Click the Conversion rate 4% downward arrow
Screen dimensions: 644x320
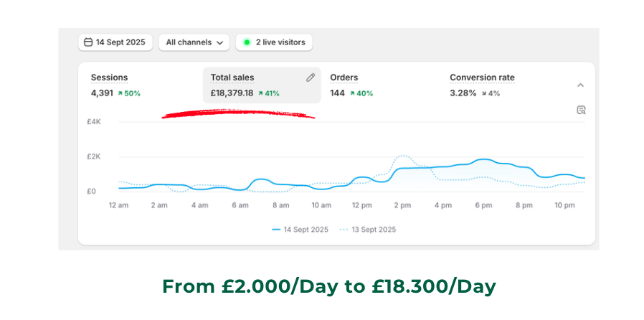pos(484,93)
